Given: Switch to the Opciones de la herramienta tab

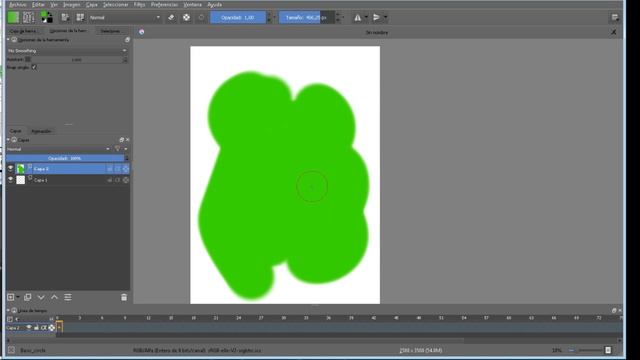Looking at the screenshot, I should [x=68, y=31].
